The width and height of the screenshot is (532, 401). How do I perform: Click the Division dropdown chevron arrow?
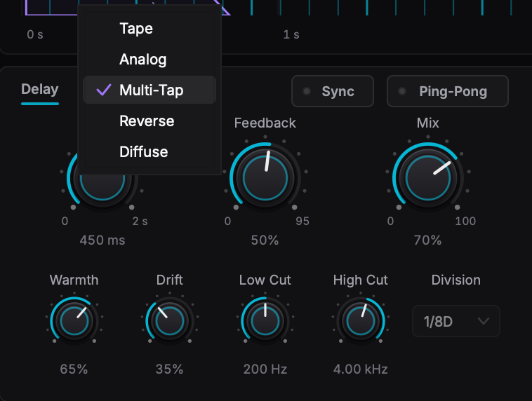click(x=484, y=320)
